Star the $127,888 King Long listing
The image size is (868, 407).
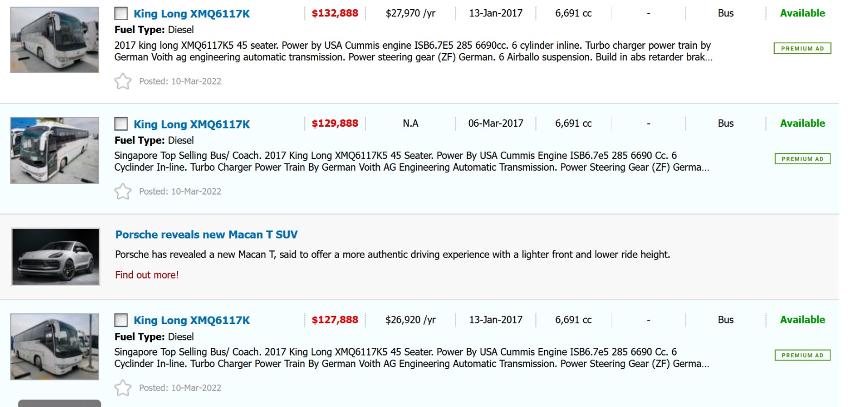(123, 388)
